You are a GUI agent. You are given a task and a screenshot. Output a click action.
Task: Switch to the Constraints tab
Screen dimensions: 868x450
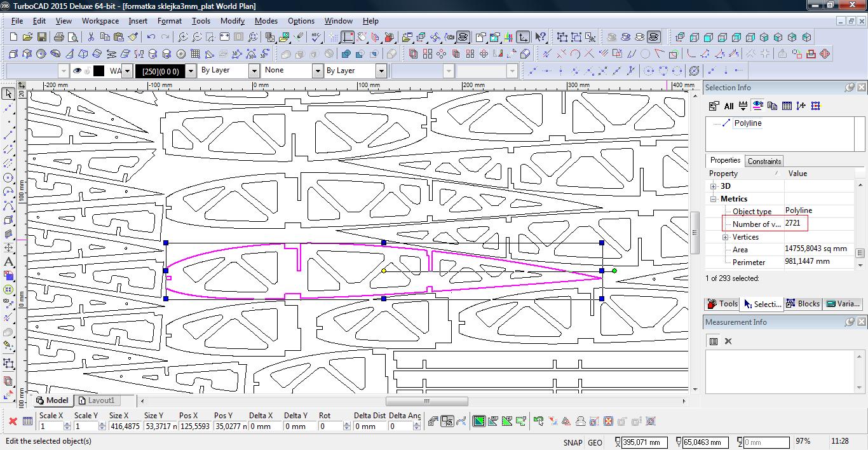coord(764,161)
